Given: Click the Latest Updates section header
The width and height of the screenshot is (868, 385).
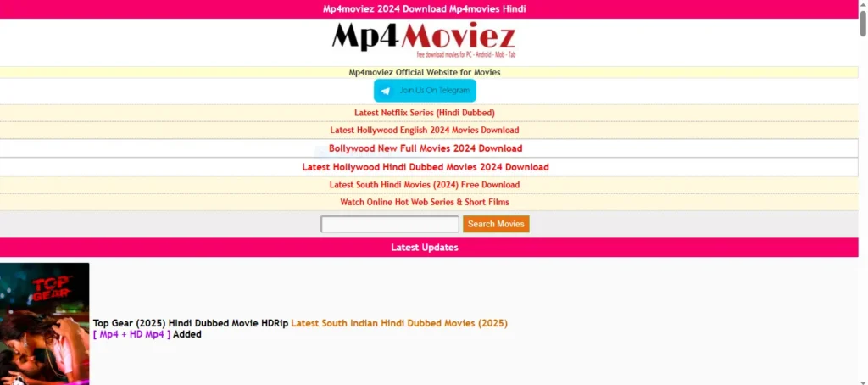Looking at the screenshot, I should [424, 248].
